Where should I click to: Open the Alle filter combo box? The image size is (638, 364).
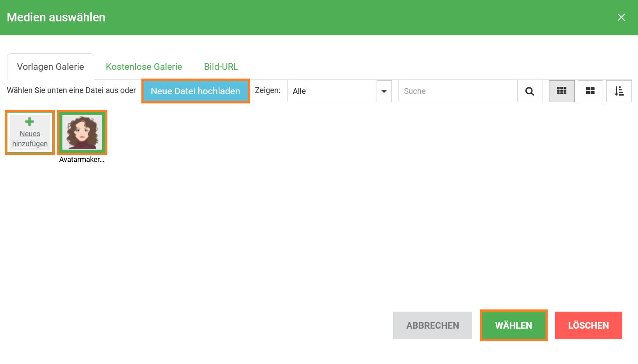[332, 91]
